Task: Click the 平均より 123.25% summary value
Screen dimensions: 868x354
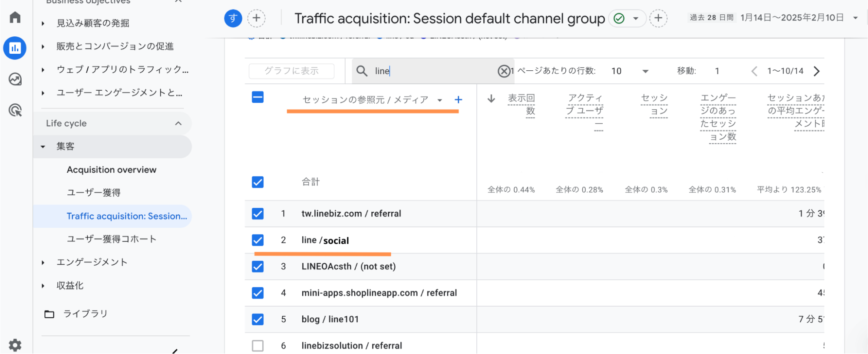Action: tap(789, 190)
